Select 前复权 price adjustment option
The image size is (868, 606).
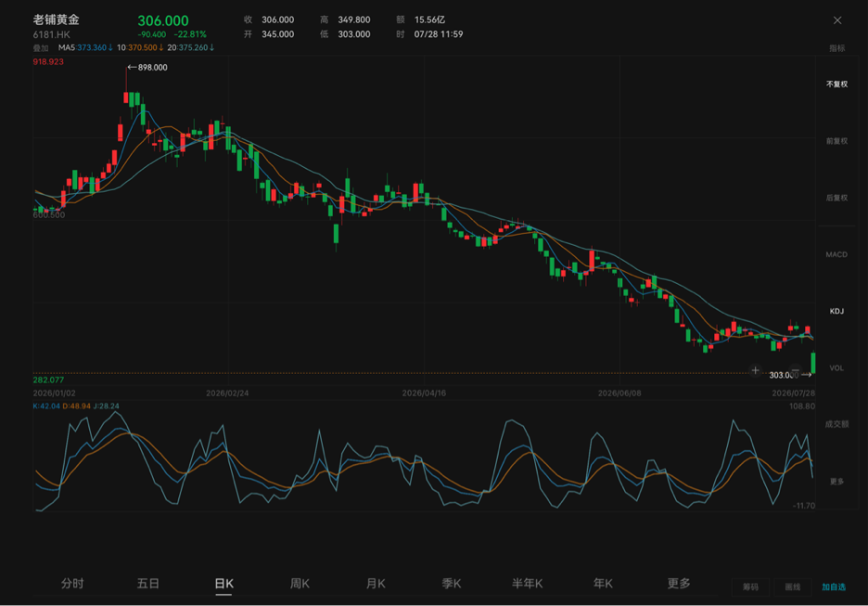(836, 141)
